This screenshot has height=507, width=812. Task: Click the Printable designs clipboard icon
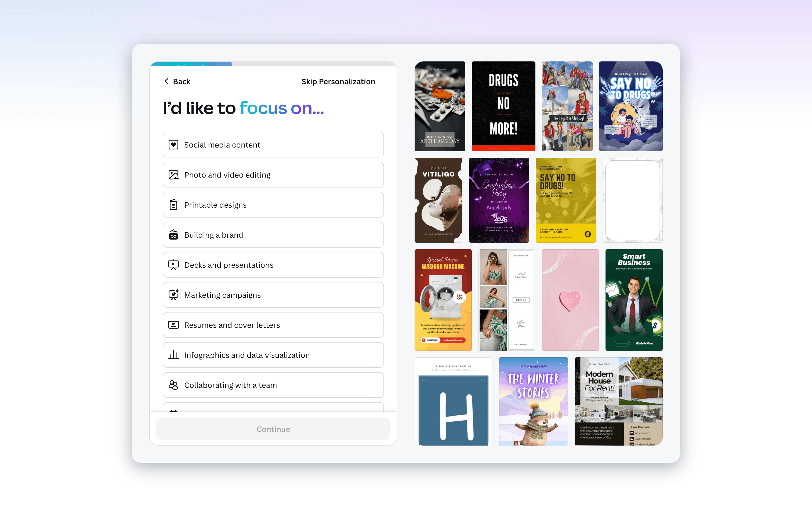(173, 205)
